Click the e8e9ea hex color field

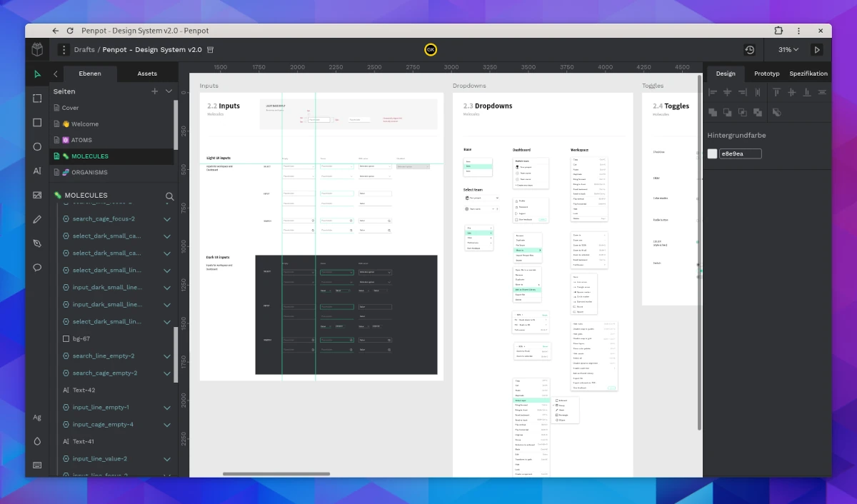741,153
